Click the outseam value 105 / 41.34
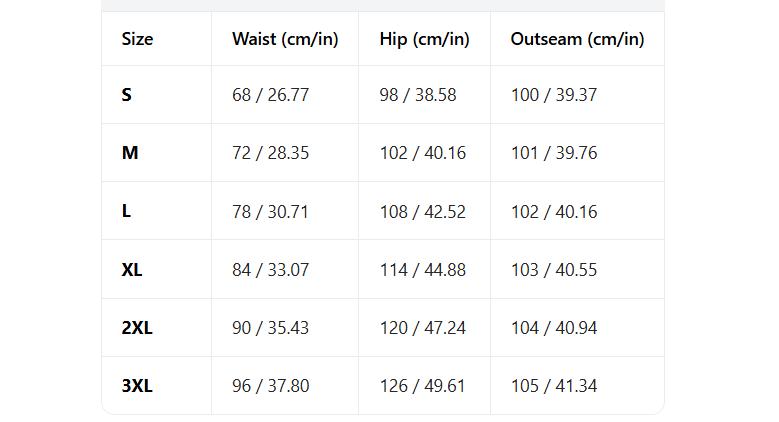 pyautogui.click(x=553, y=386)
